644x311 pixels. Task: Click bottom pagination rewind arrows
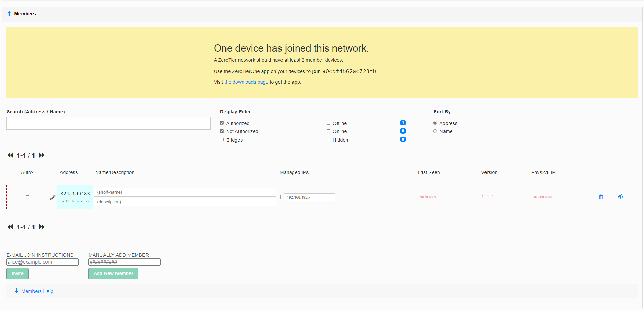10,227
